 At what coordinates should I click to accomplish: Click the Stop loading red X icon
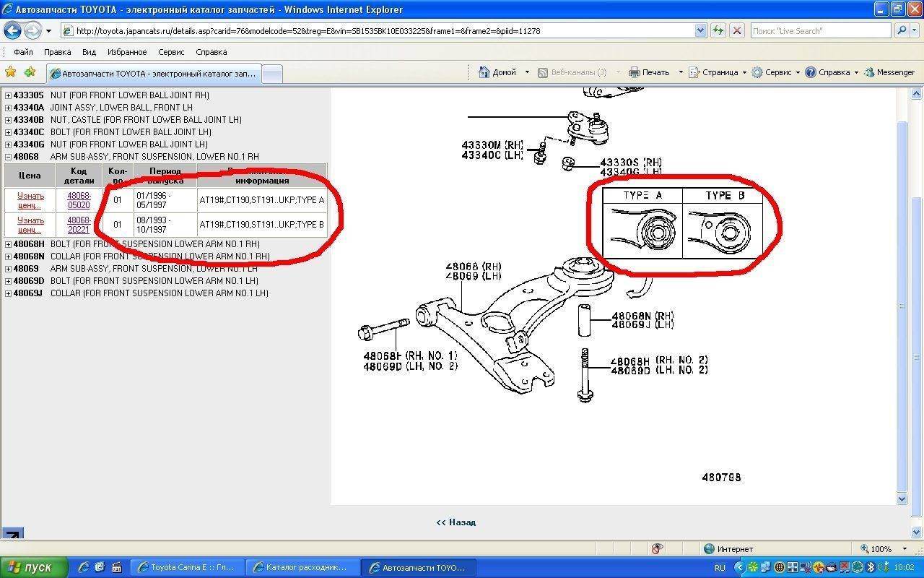(x=736, y=30)
